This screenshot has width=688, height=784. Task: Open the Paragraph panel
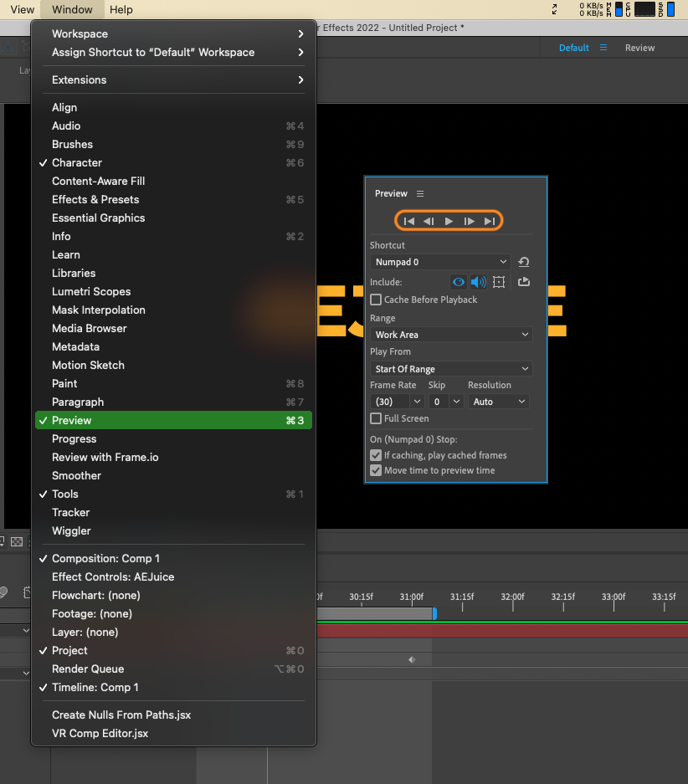point(173,402)
